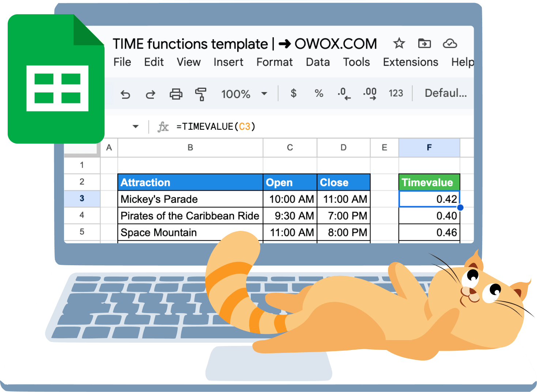Select column A header
537x392 pixels.
109,148
